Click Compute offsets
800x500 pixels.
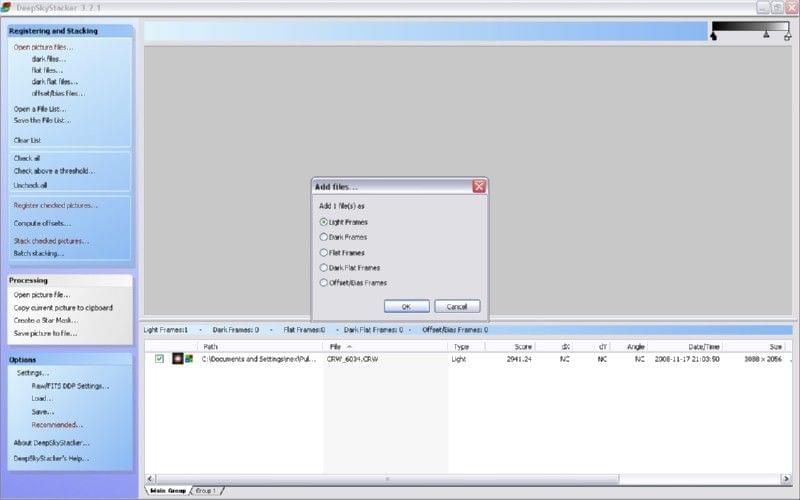[42, 223]
